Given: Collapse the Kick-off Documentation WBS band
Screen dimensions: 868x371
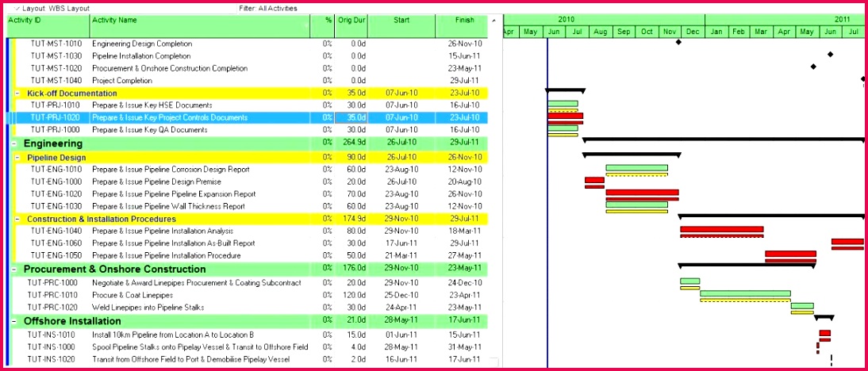Looking at the screenshot, I should pos(17,94).
